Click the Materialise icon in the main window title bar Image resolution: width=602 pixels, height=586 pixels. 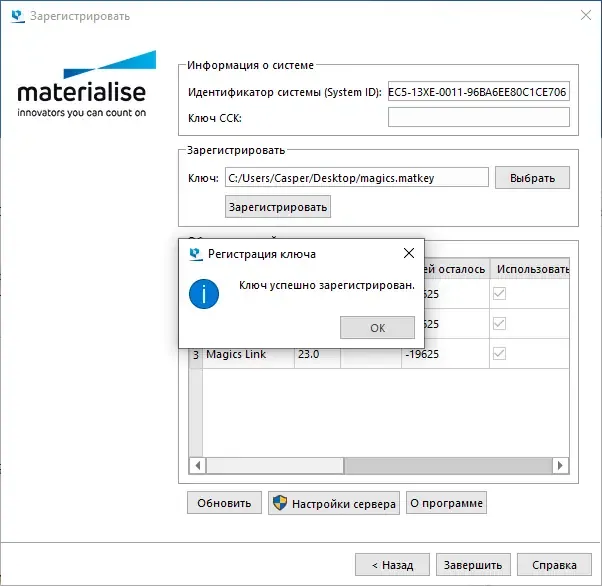click(x=18, y=16)
